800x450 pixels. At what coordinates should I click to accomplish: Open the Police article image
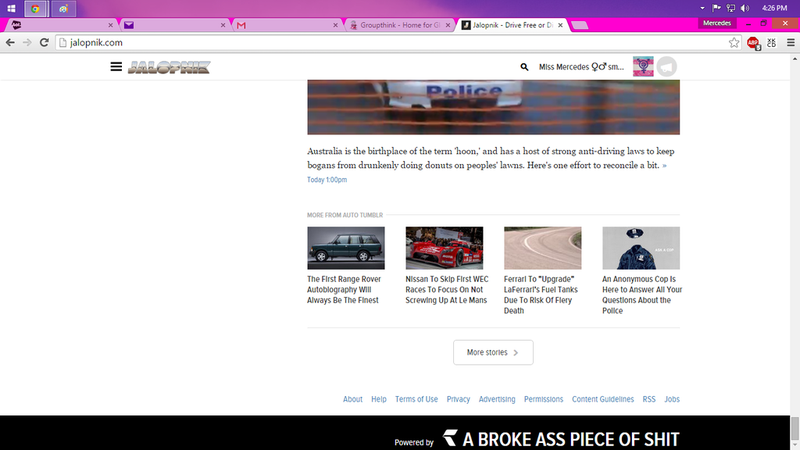click(x=493, y=107)
